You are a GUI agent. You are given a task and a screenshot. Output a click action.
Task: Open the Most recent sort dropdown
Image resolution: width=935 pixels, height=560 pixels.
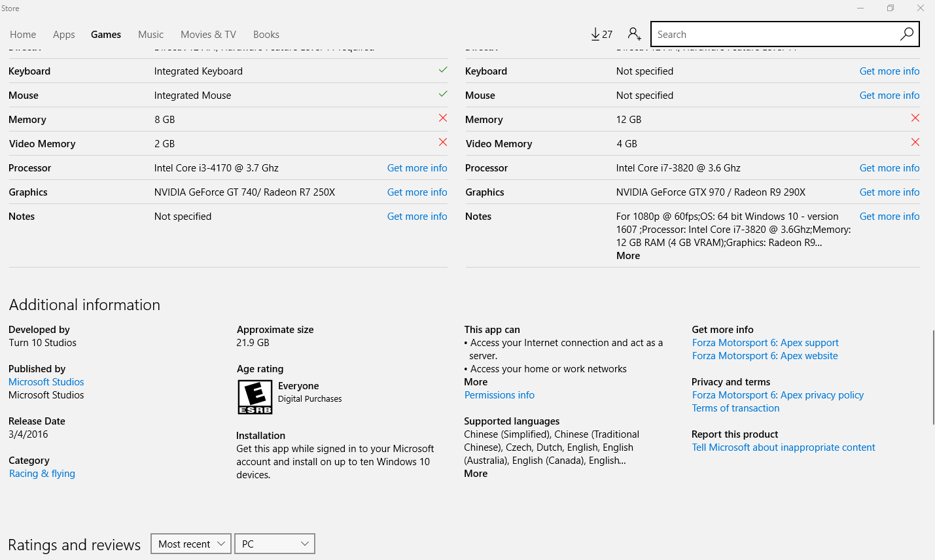(x=191, y=544)
